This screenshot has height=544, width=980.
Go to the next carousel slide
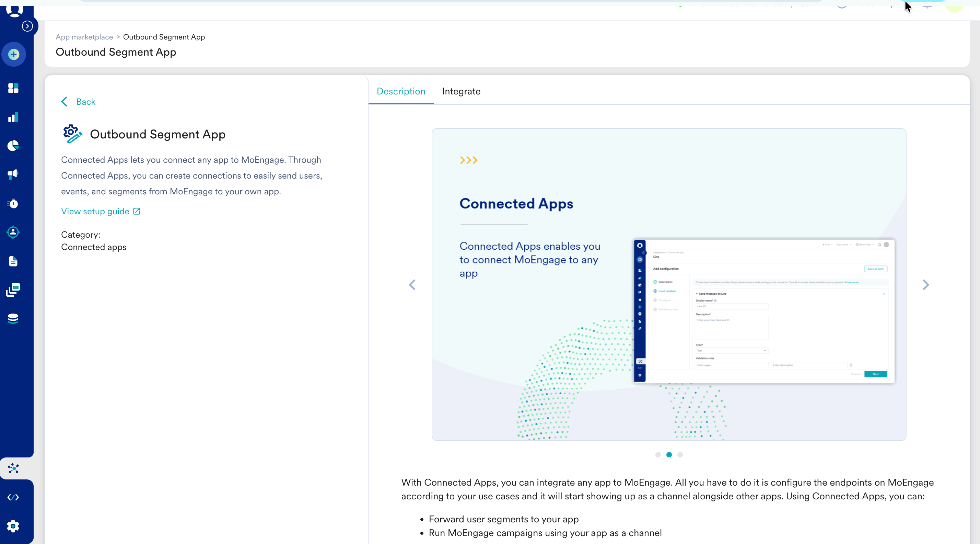click(925, 285)
